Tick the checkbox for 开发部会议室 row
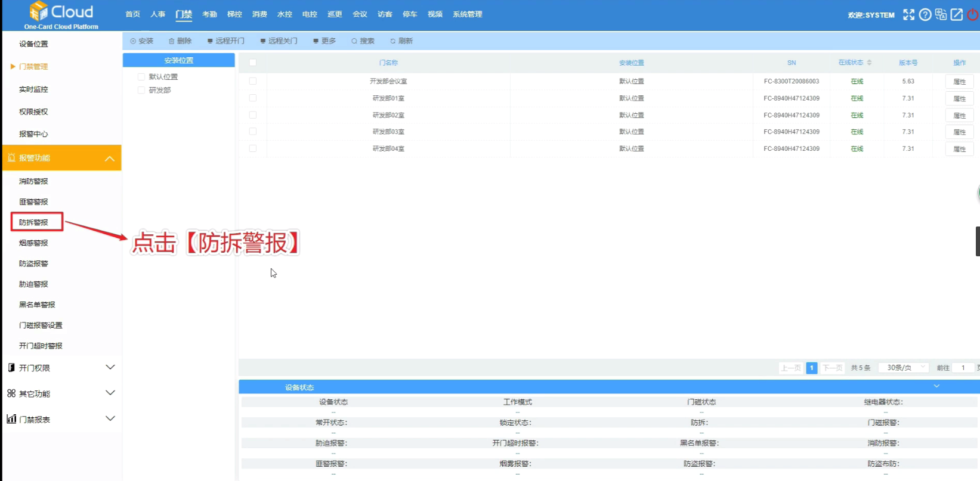Image resolution: width=980 pixels, height=481 pixels. click(253, 81)
